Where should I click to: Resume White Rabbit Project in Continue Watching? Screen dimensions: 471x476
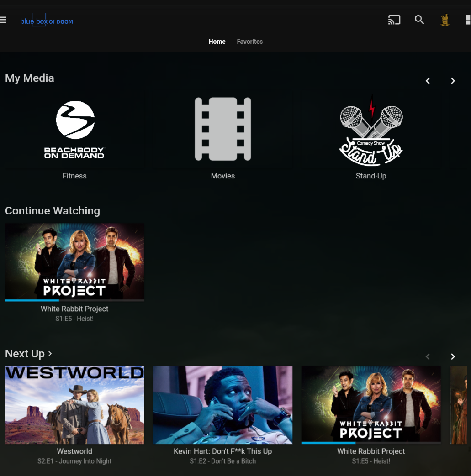tap(74, 262)
